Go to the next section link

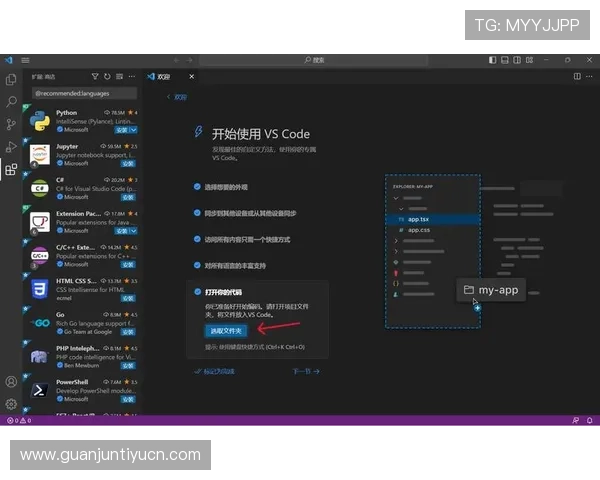coord(306,371)
